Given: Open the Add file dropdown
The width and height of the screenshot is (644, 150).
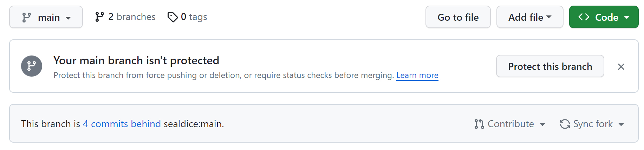Looking at the screenshot, I should coord(530,17).
